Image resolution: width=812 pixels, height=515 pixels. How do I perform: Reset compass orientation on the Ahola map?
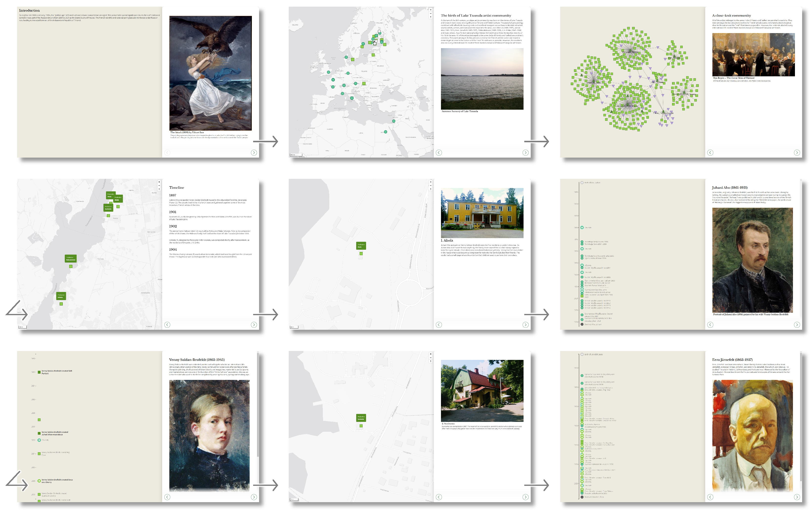[x=431, y=189]
